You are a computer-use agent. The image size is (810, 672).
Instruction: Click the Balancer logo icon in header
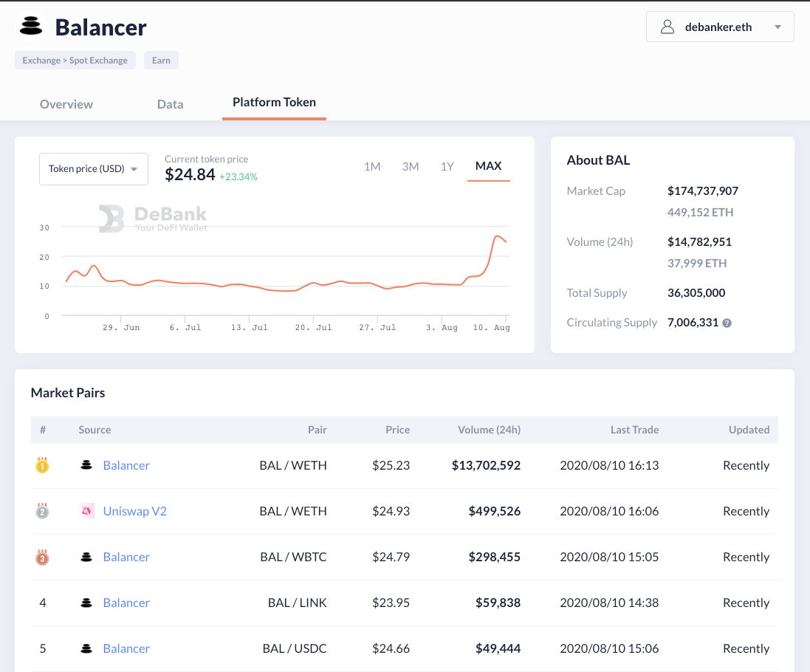pos(30,27)
